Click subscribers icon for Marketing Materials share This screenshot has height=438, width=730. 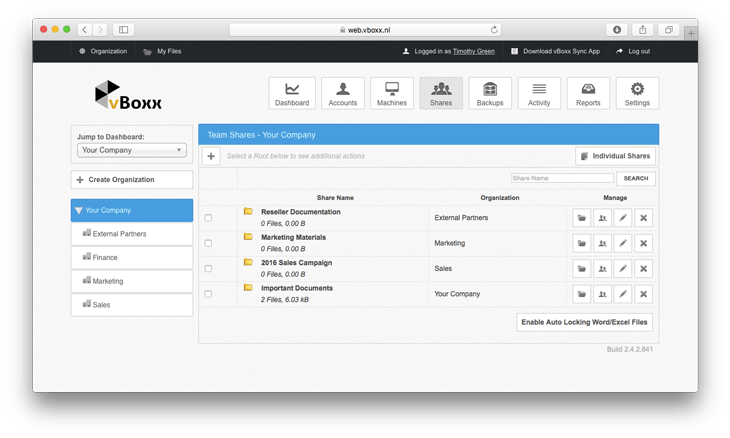[x=602, y=243]
